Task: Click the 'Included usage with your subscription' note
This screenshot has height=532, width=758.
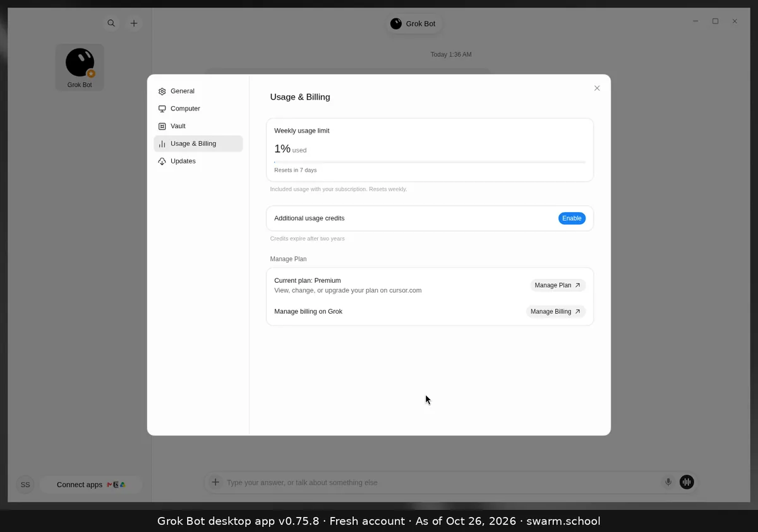Action: pos(339,189)
